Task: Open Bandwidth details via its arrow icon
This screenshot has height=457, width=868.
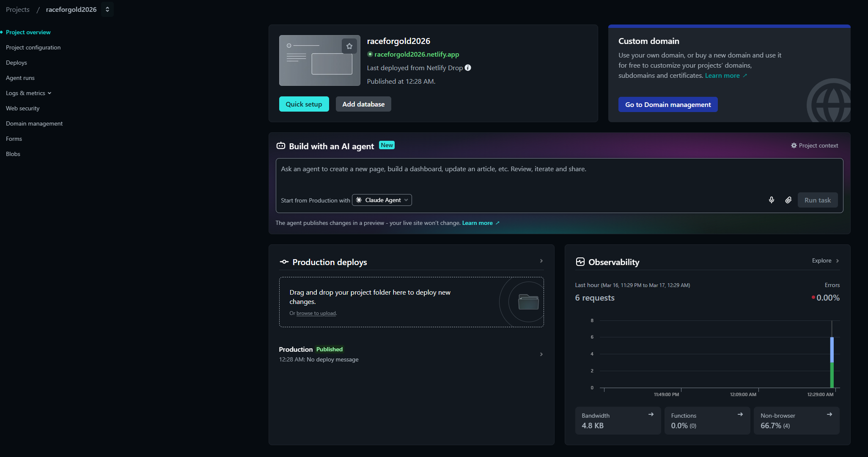Action: pyautogui.click(x=651, y=414)
